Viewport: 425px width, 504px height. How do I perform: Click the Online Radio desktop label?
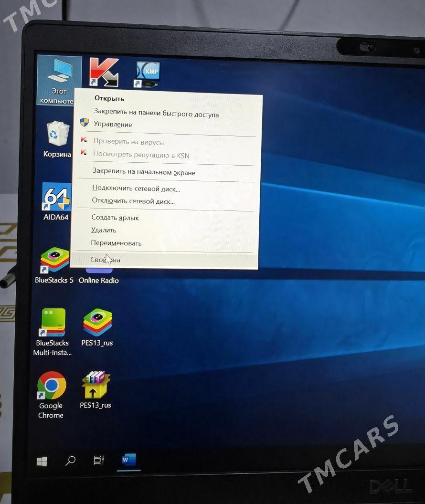pyautogui.click(x=99, y=280)
